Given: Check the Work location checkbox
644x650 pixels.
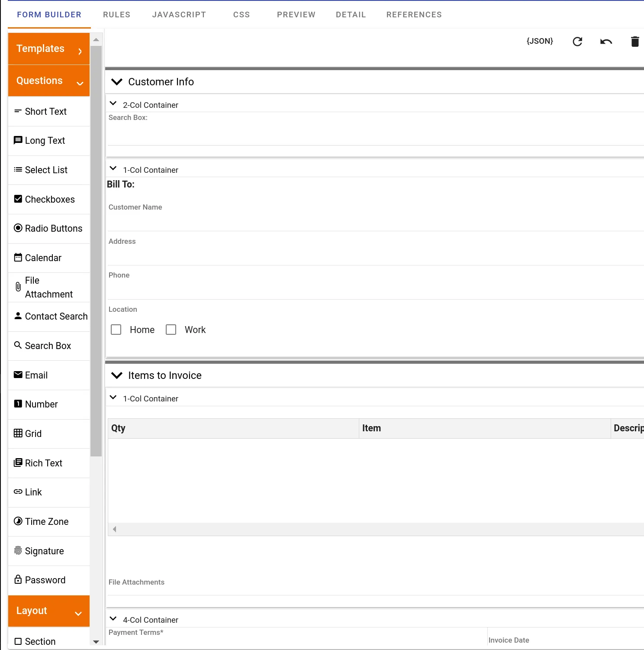Looking at the screenshot, I should [171, 330].
